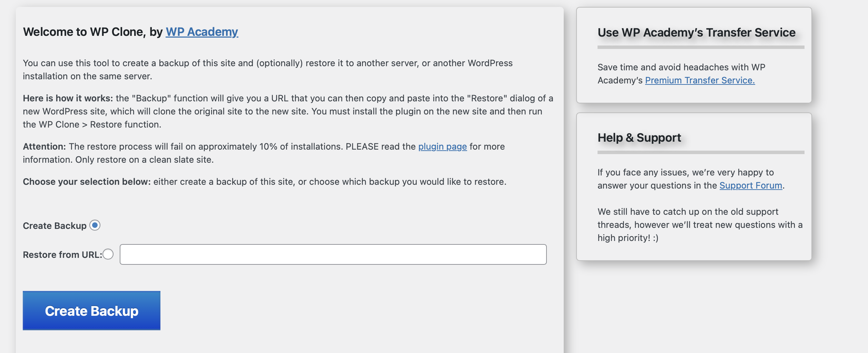Open the WP Academy link in the heading
Viewport: 868px width, 353px height.
pos(201,32)
